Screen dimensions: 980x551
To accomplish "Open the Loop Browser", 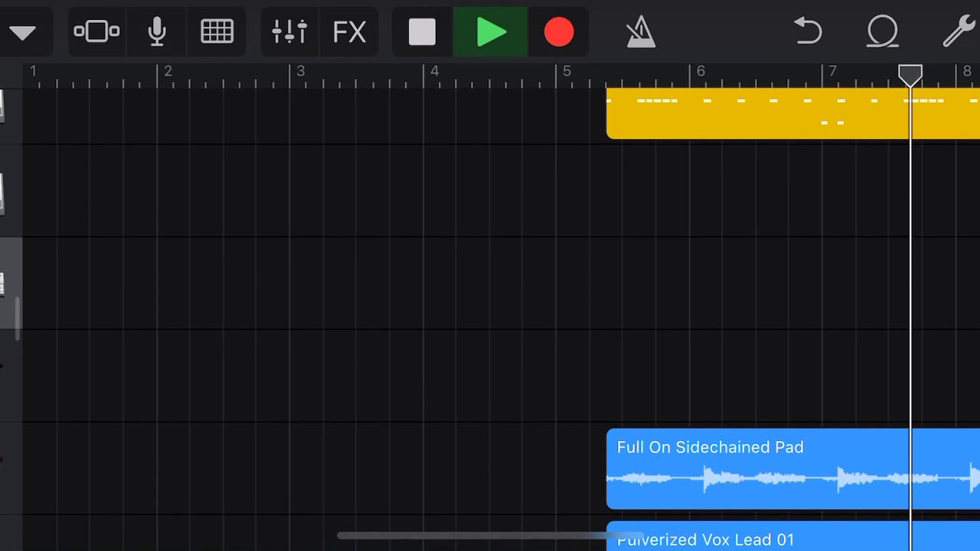I will pos(883,32).
